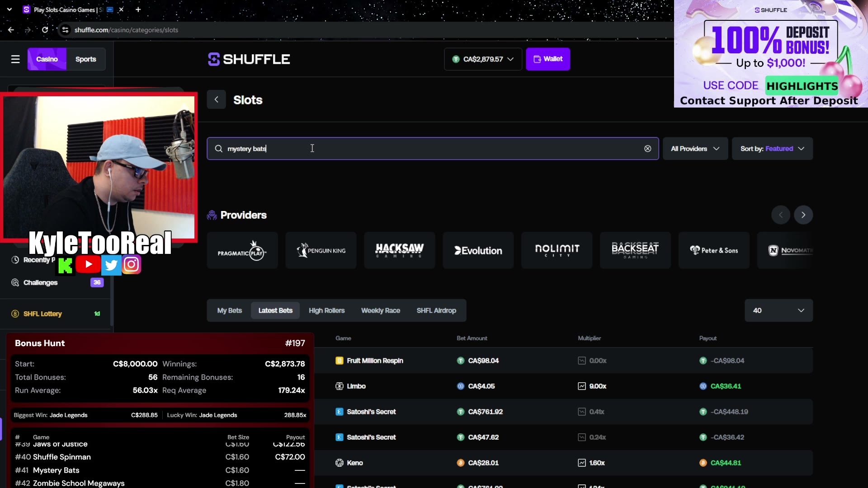Open the 40 rows count dropdown
The image size is (868, 488).
point(778,310)
